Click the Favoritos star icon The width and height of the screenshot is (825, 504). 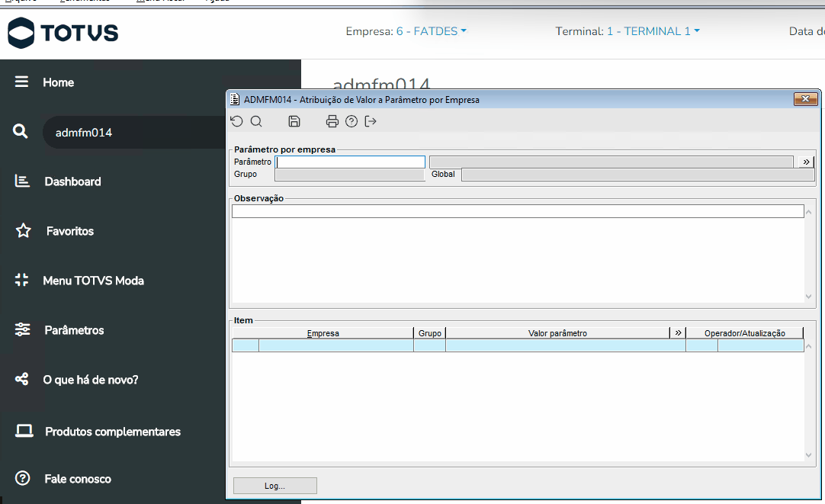[x=23, y=230]
